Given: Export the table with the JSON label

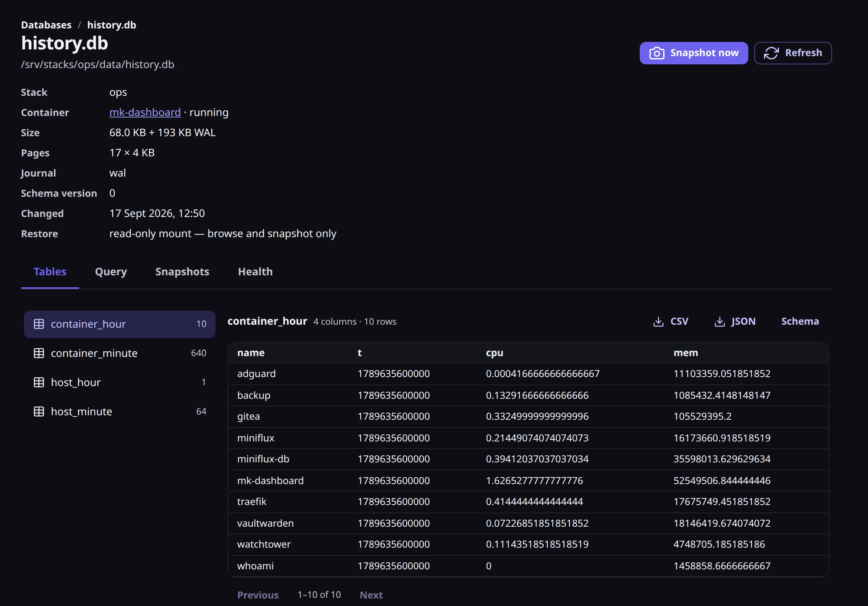Looking at the screenshot, I should [743, 321].
